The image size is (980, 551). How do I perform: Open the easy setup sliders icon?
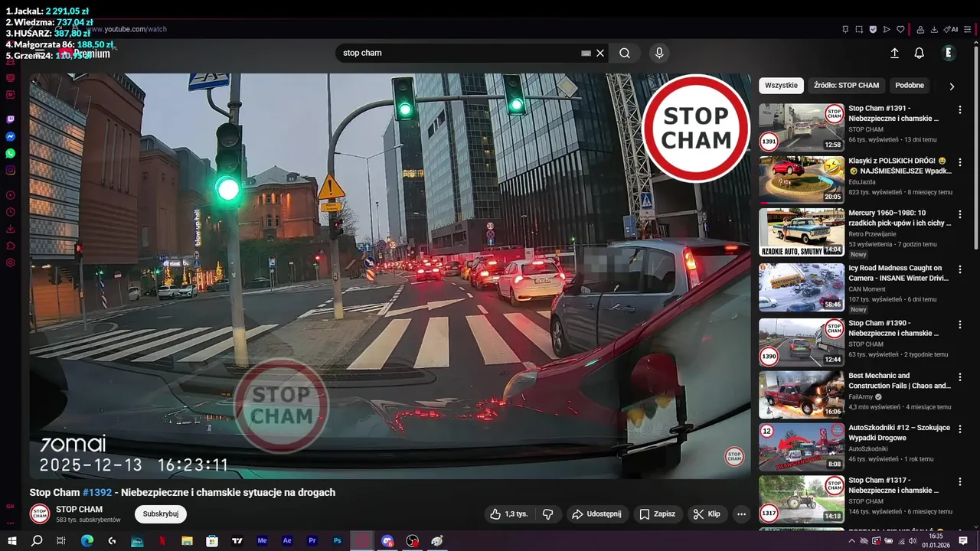pyautogui.click(x=968, y=30)
